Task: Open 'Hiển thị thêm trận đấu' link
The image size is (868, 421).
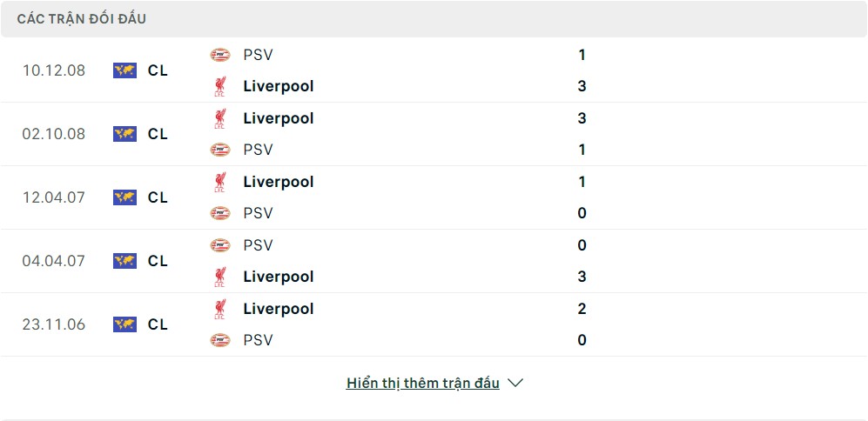Action: (x=422, y=383)
